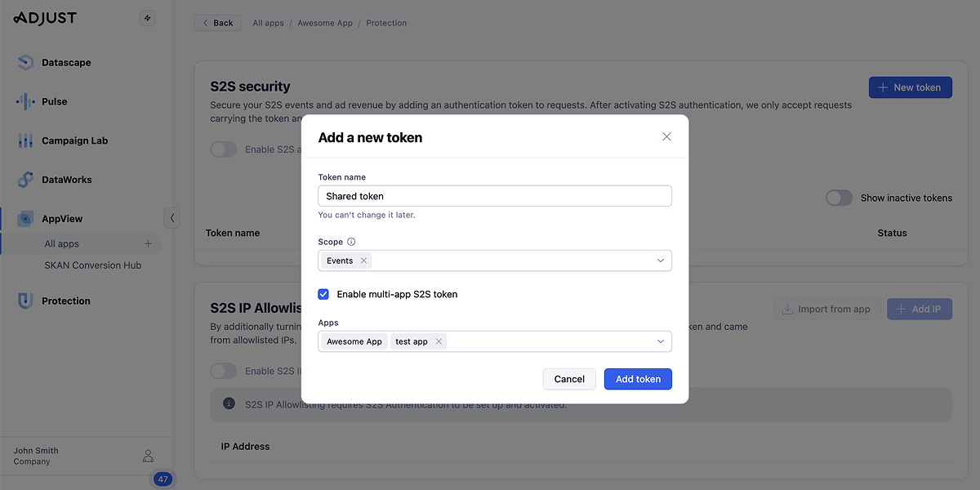Remove the test app tag
The image size is (980, 490).
tap(439, 341)
